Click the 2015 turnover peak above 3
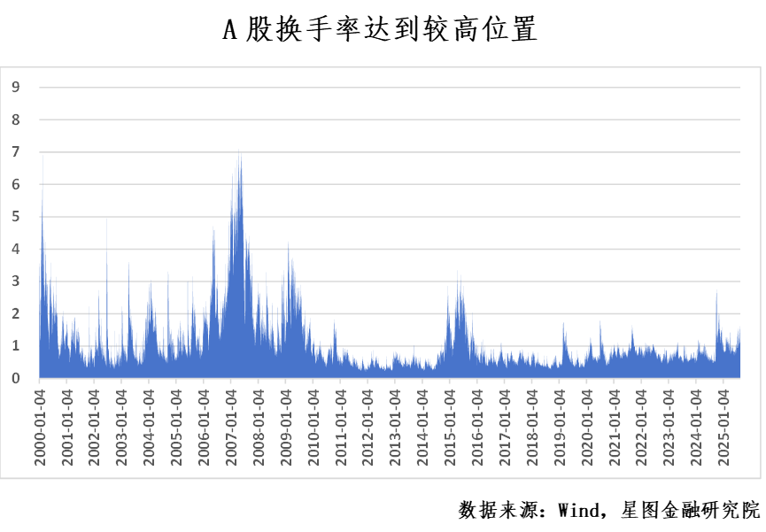This screenshot has height=532, width=766. [458, 272]
